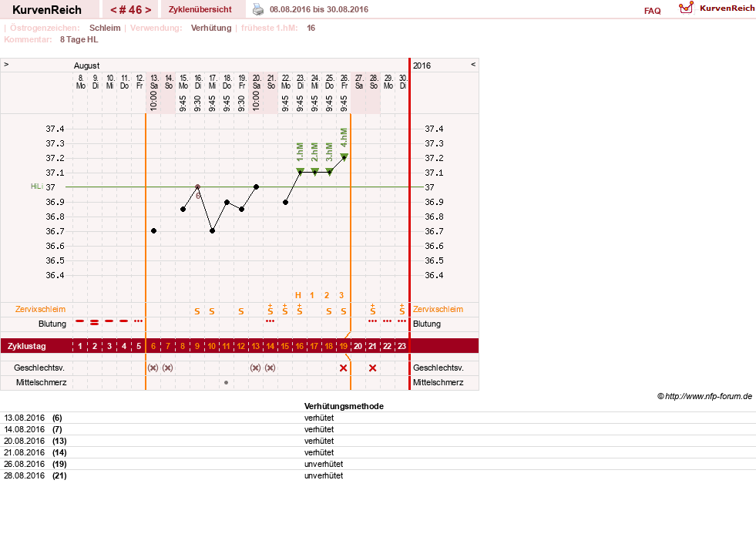Click the protected intercourse (x) mark on day 14
The image size is (756, 544).
click(x=270, y=368)
